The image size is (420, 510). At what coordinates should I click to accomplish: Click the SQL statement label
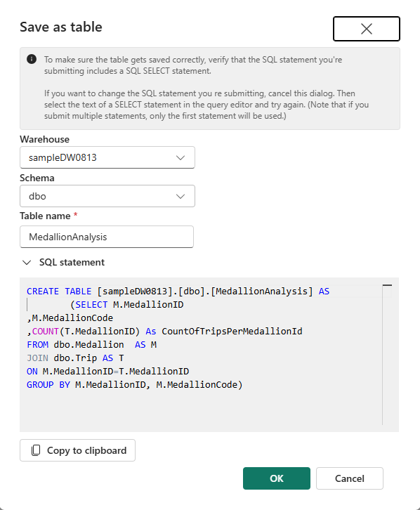pos(72,262)
